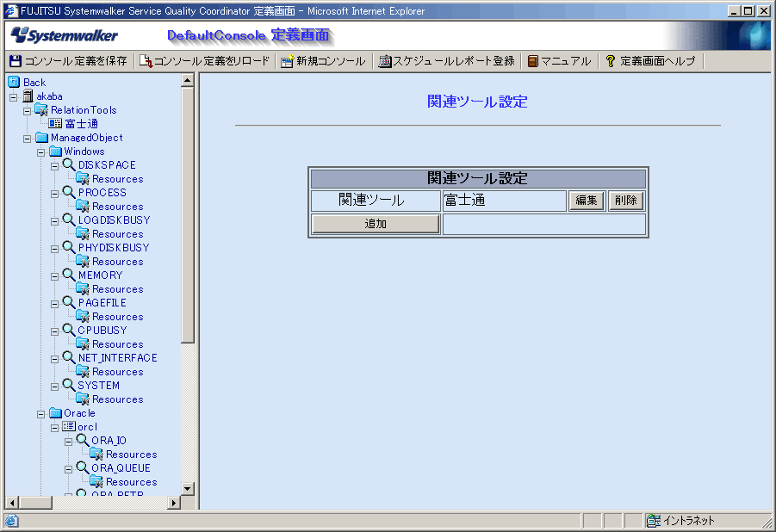
Task: Collapse the RelationTools node
Action: (28, 111)
